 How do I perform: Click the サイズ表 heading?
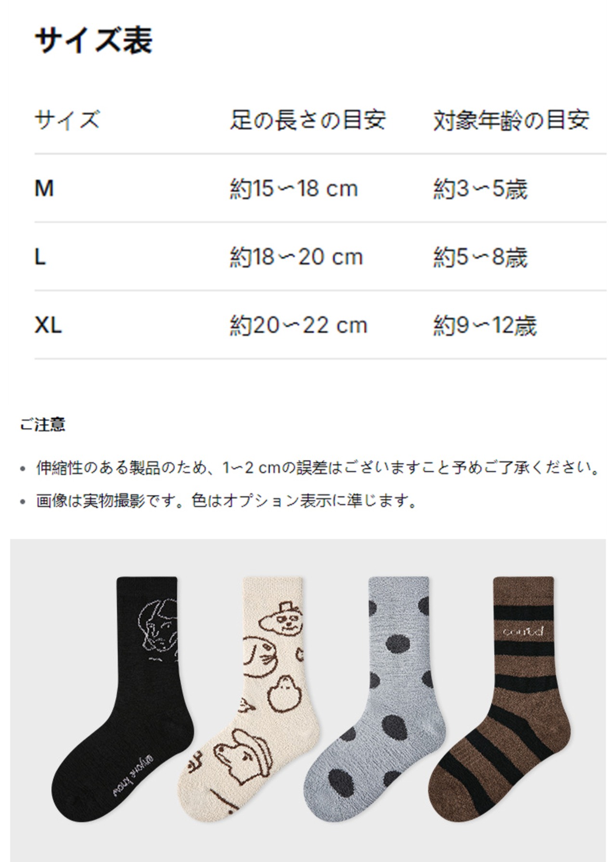pyautogui.click(x=93, y=40)
